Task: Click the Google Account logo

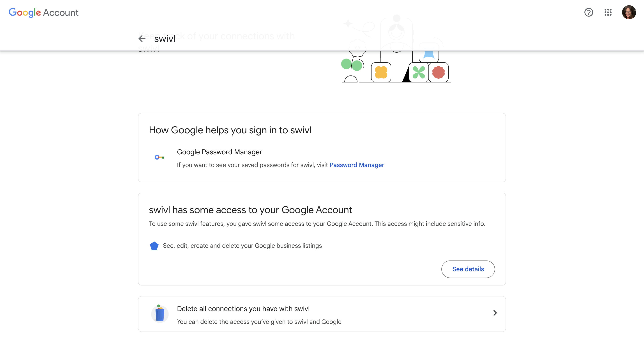Action: tap(44, 12)
